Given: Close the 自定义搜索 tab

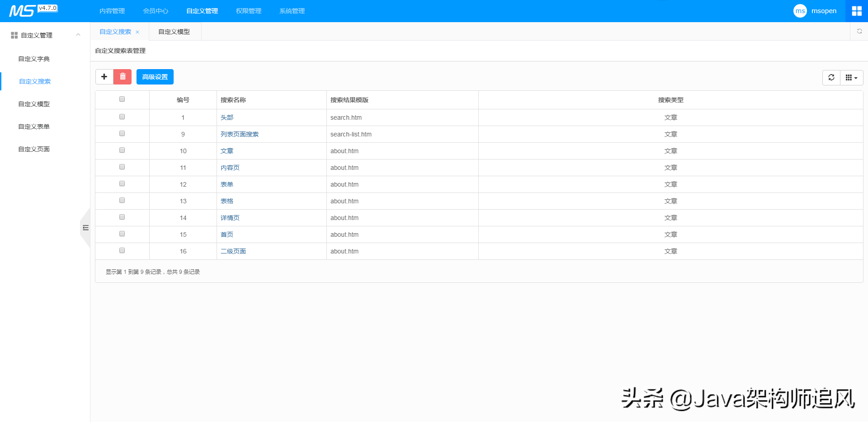Looking at the screenshot, I should pos(138,32).
